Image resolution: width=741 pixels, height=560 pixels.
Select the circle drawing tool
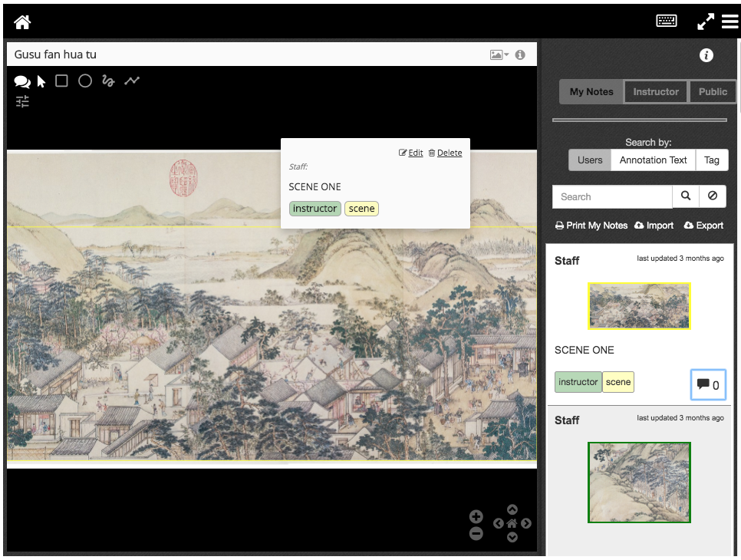85,81
